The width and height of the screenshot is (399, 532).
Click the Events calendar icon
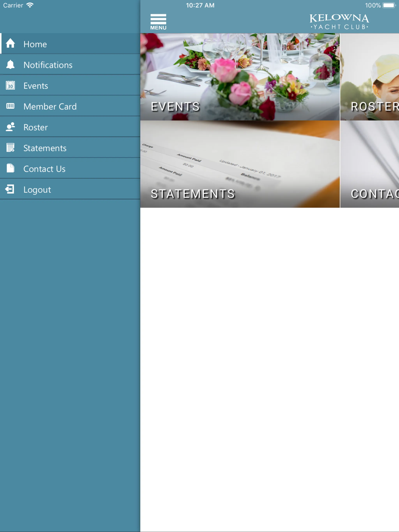(x=11, y=85)
